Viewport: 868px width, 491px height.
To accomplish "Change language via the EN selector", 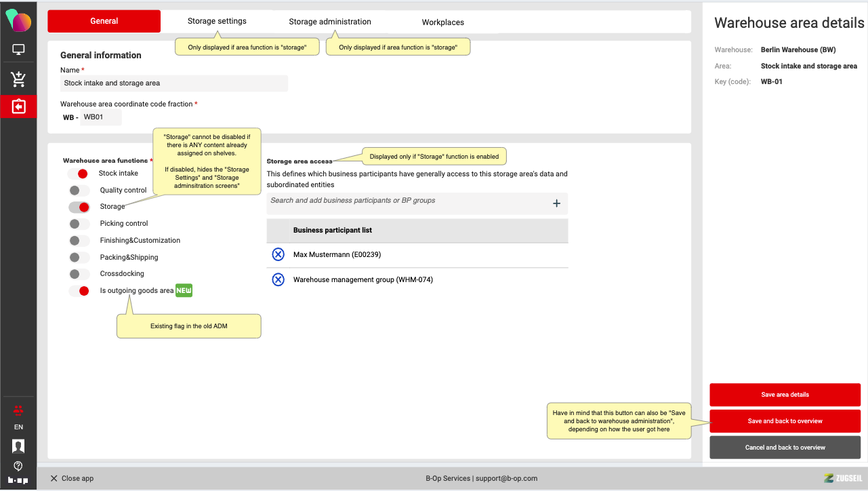I will click(18, 427).
